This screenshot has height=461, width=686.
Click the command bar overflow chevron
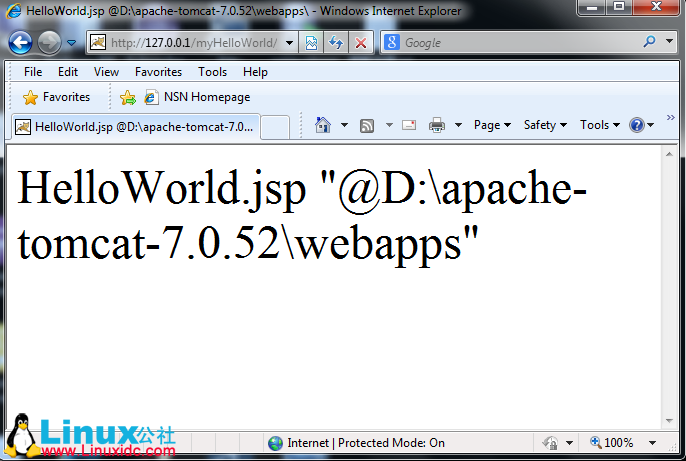670,118
